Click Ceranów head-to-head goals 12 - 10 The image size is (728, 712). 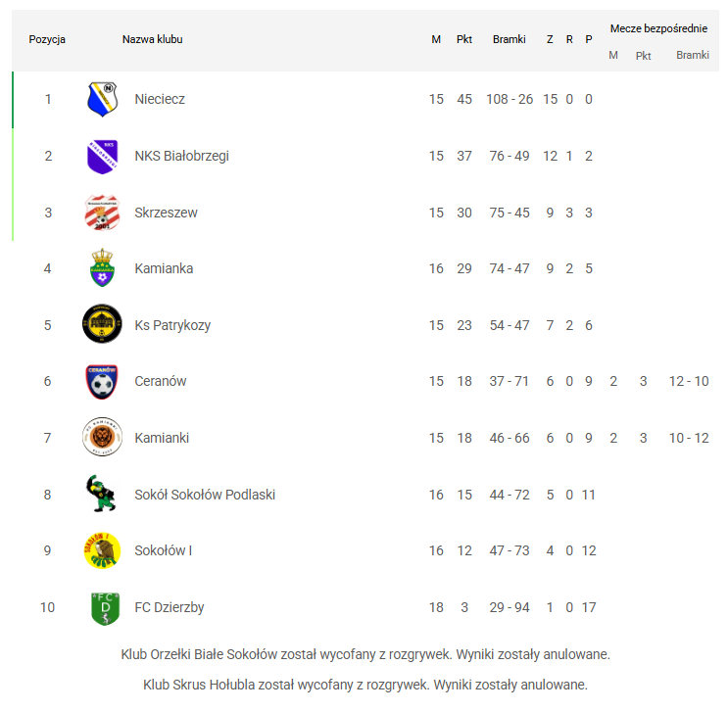(689, 382)
